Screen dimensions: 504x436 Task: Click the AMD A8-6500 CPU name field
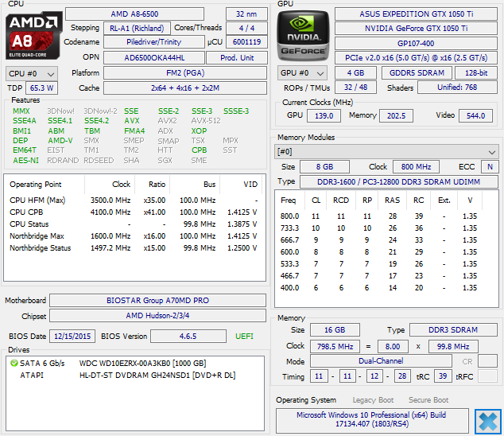click(x=134, y=14)
